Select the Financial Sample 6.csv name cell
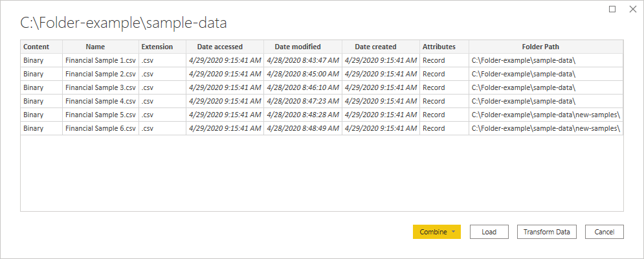 (x=100, y=128)
